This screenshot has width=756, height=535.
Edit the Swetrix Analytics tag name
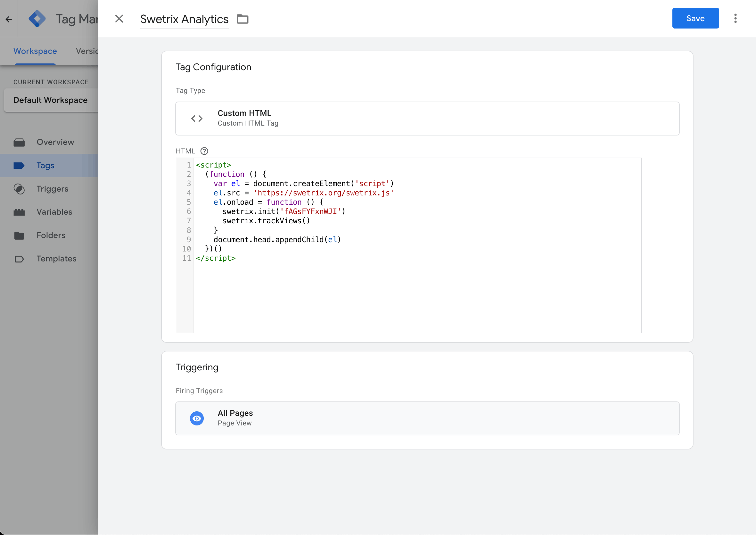(x=184, y=19)
